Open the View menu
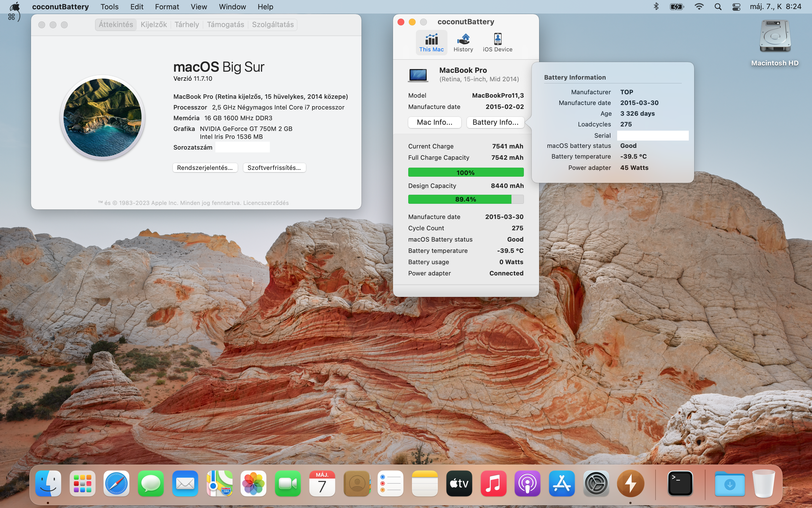Screen dimensions: 812x508 (199, 7)
